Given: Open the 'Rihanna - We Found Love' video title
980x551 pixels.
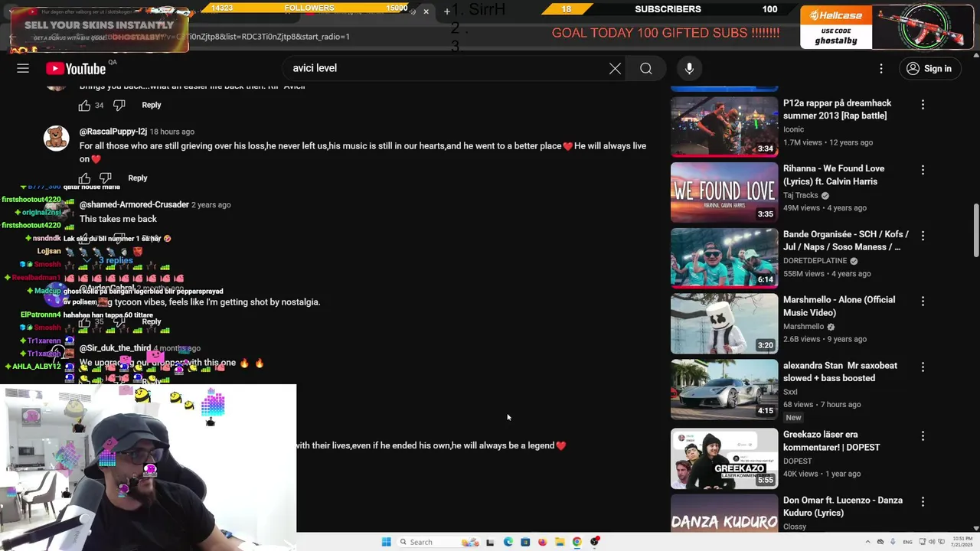Looking at the screenshot, I should coord(834,174).
